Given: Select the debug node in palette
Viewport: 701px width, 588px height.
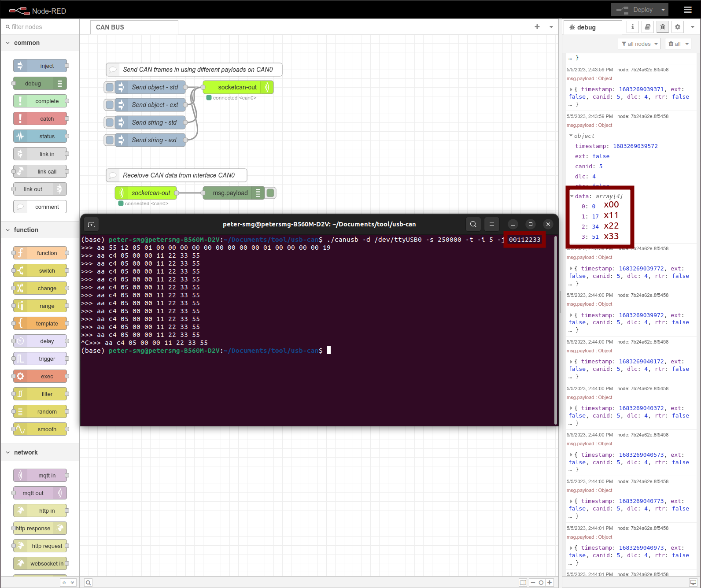Looking at the screenshot, I should point(40,83).
